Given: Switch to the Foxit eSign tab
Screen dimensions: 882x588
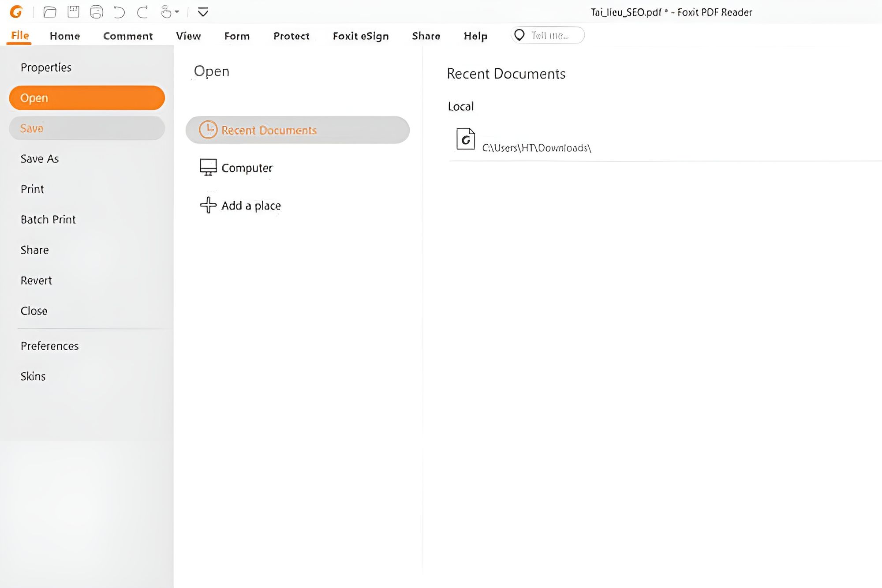Looking at the screenshot, I should (361, 36).
